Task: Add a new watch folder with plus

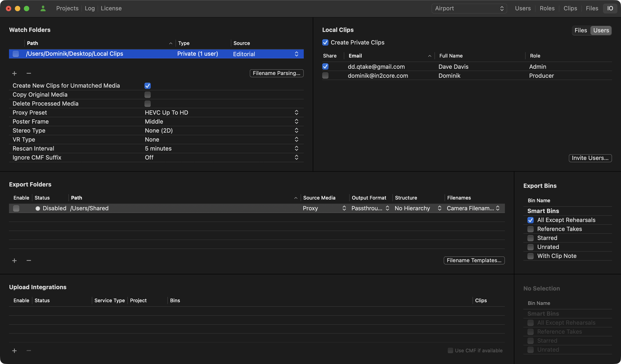Action: 14,73
